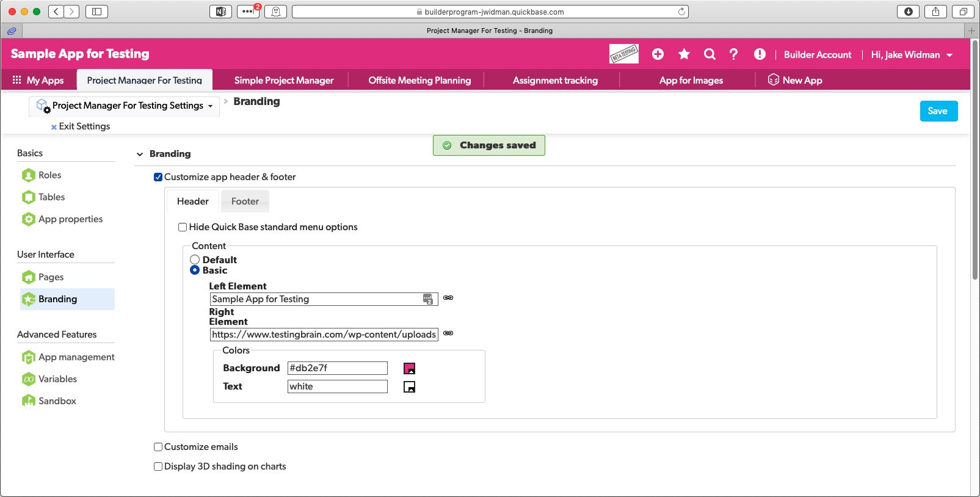Open Project Manager For Testing Settings dropdown
980x497 pixels.
(x=125, y=106)
